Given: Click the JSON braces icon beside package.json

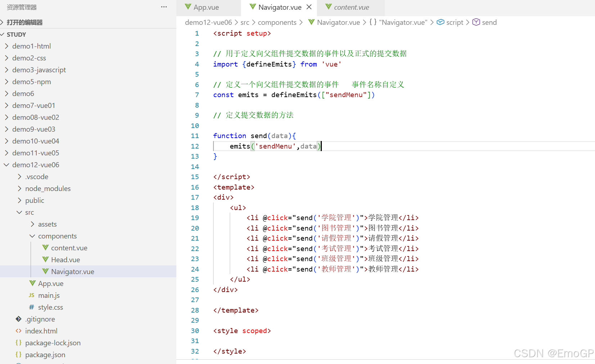Looking at the screenshot, I should [x=19, y=354].
